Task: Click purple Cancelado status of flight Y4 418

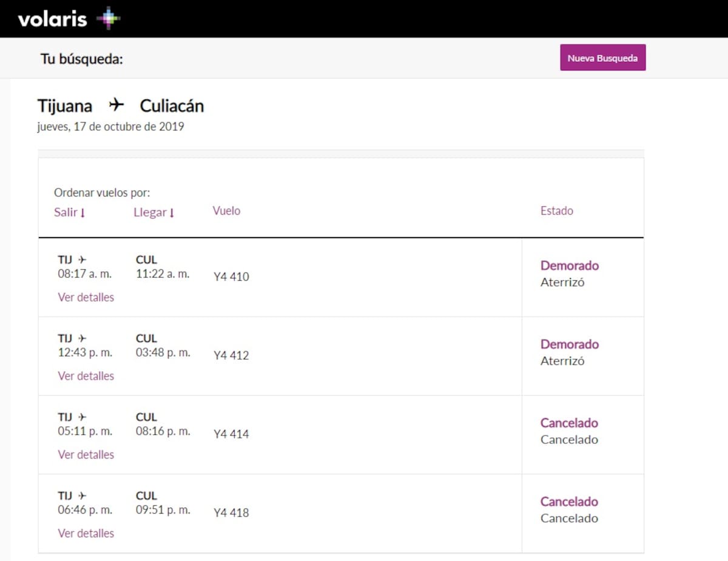Action: tap(569, 502)
